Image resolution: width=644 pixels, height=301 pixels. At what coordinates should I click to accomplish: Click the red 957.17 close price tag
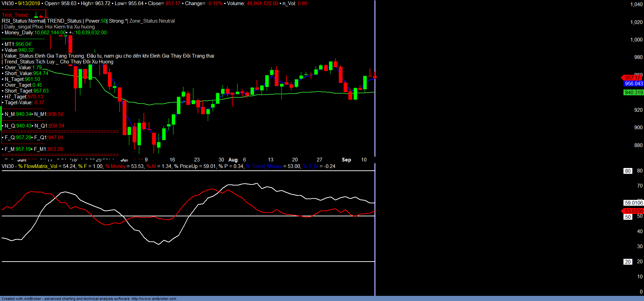(632, 78)
